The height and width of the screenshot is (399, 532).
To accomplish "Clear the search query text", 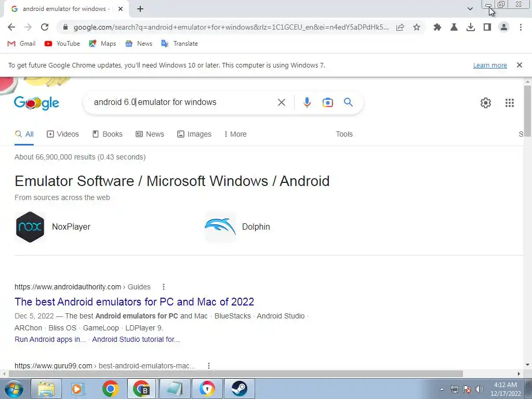I will click(x=281, y=102).
